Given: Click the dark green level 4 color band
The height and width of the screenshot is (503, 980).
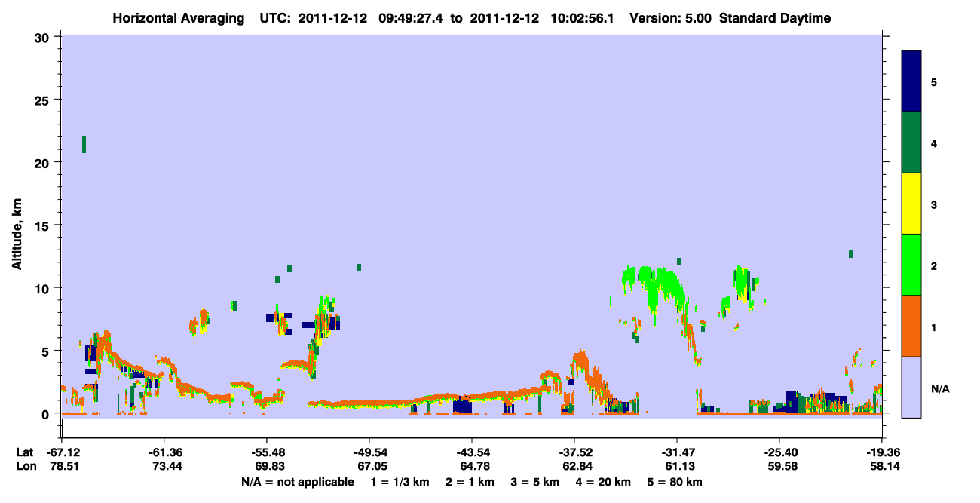Looking at the screenshot, I should (911, 143).
